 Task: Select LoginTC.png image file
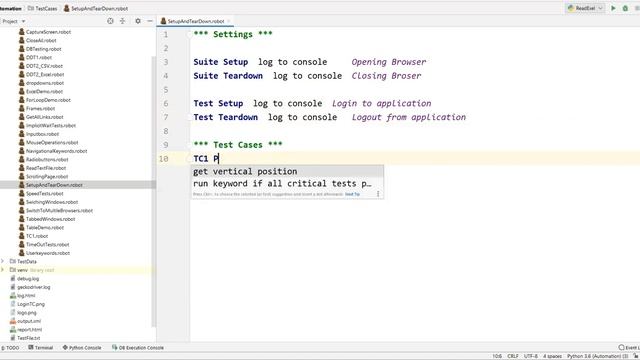click(x=27, y=304)
